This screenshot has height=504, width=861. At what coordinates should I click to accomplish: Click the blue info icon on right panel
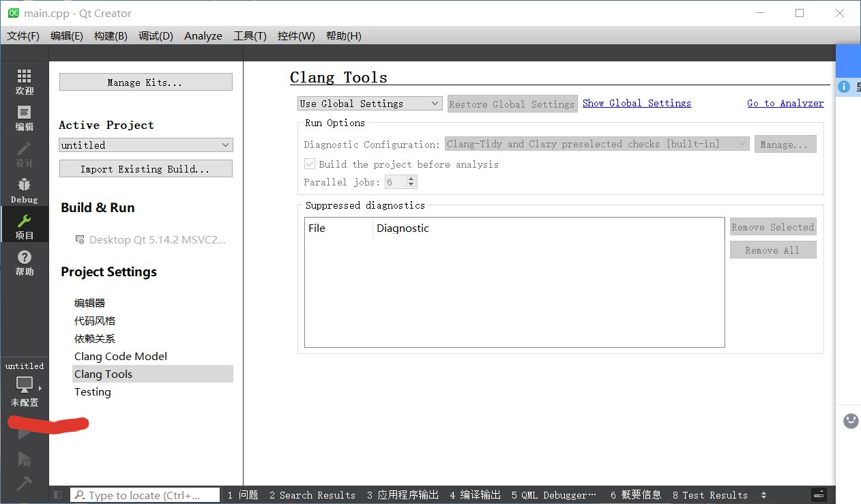[844, 87]
